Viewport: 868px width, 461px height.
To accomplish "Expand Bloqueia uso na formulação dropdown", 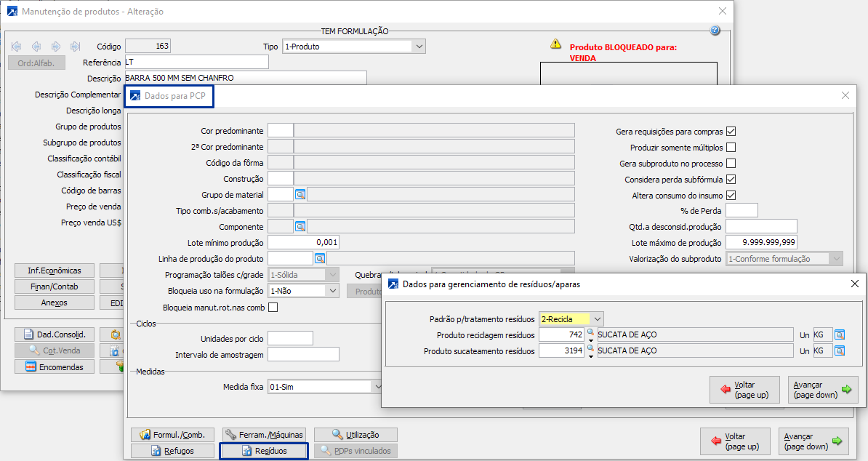I will point(332,290).
